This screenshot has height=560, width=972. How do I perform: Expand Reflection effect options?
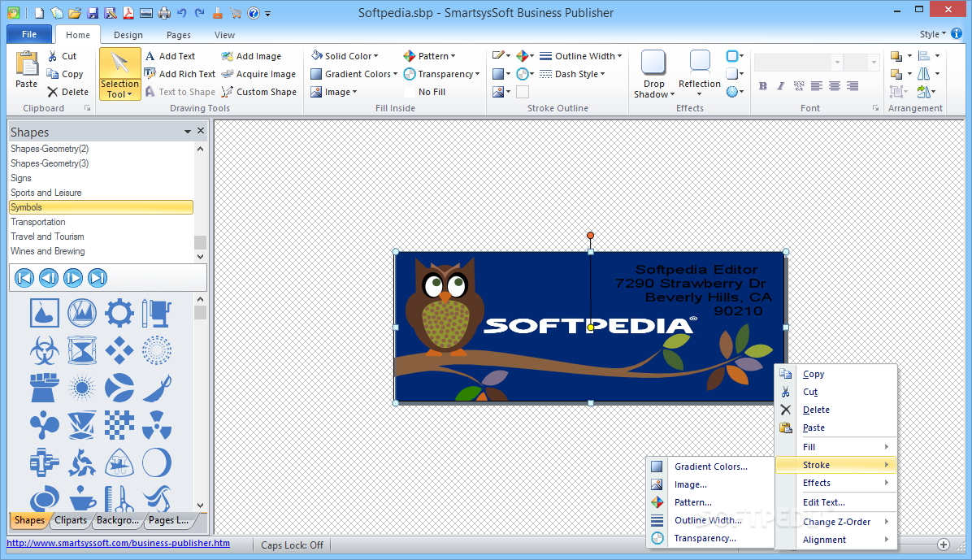tap(699, 74)
